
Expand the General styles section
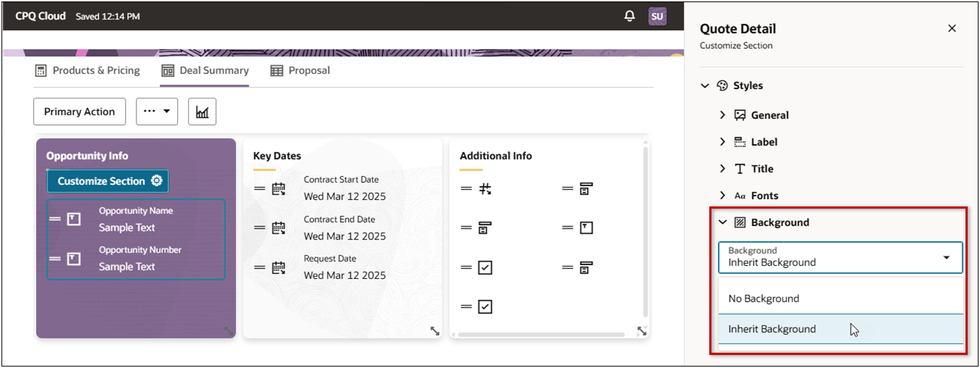[x=723, y=115]
